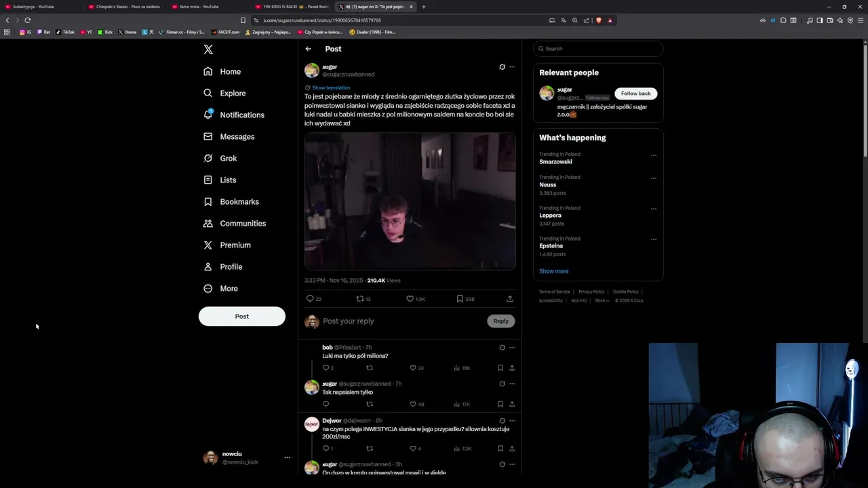Open the browser hamburger menu
The image size is (868, 488).
pos(861,20)
